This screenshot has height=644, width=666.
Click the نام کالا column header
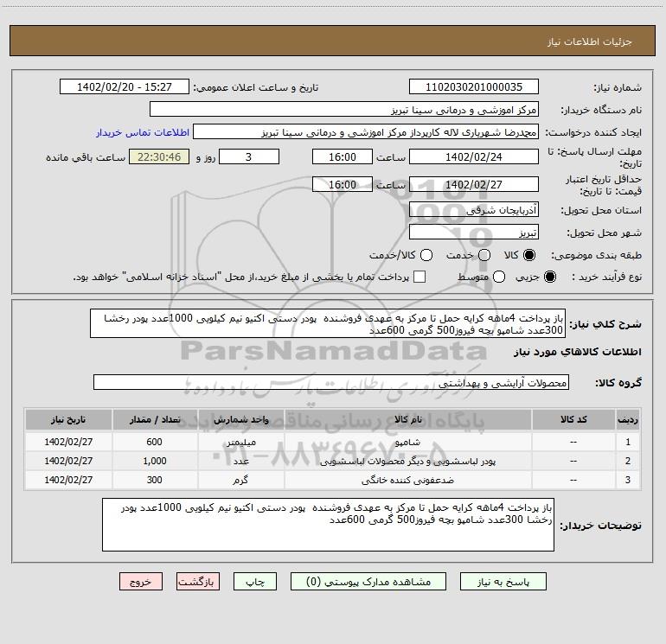(x=407, y=419)
